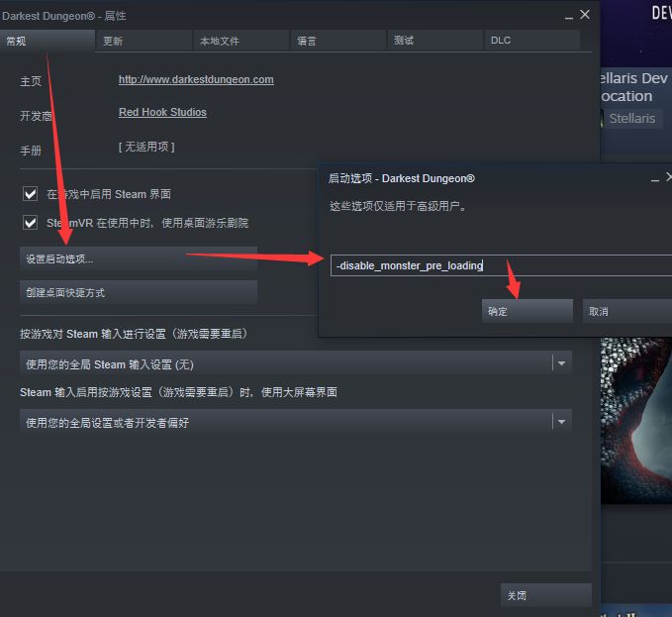Image resolution: width=672 pixels, height=617 pixels.
Task: Toggle 在游戏中启用 Steam 界面 checkbox
Action: 30,194
